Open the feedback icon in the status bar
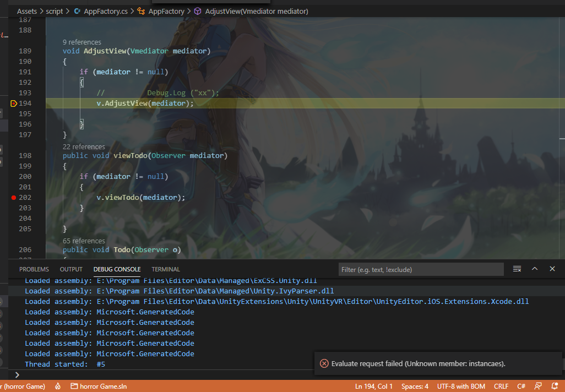Screen dimensions: 565x392 coord(538,386)
